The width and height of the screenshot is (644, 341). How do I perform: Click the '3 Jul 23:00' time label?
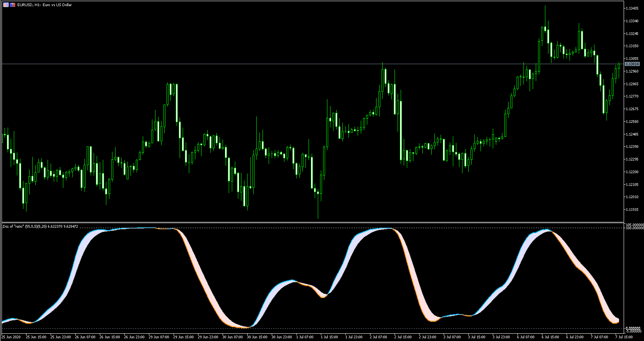click(502, 337)
